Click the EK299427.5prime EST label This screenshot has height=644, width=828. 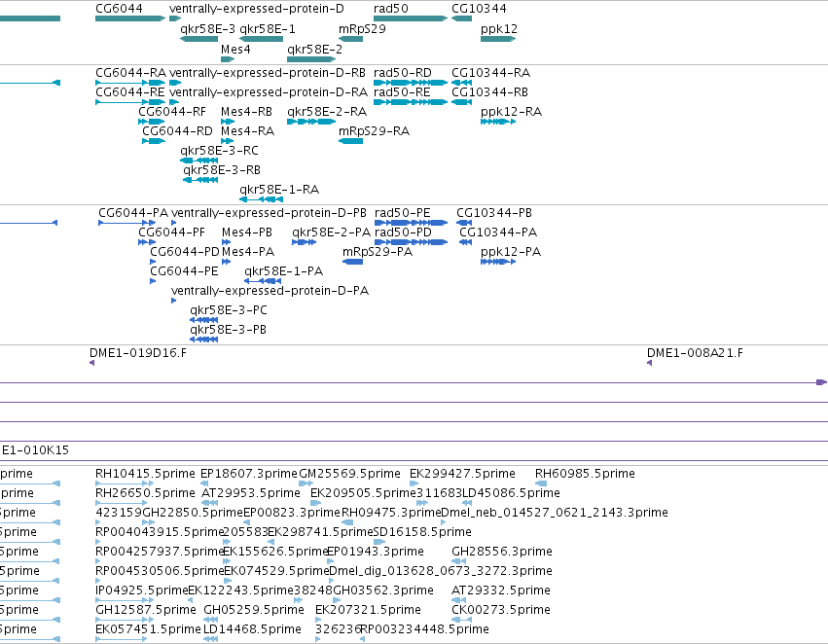coord(462,474)
